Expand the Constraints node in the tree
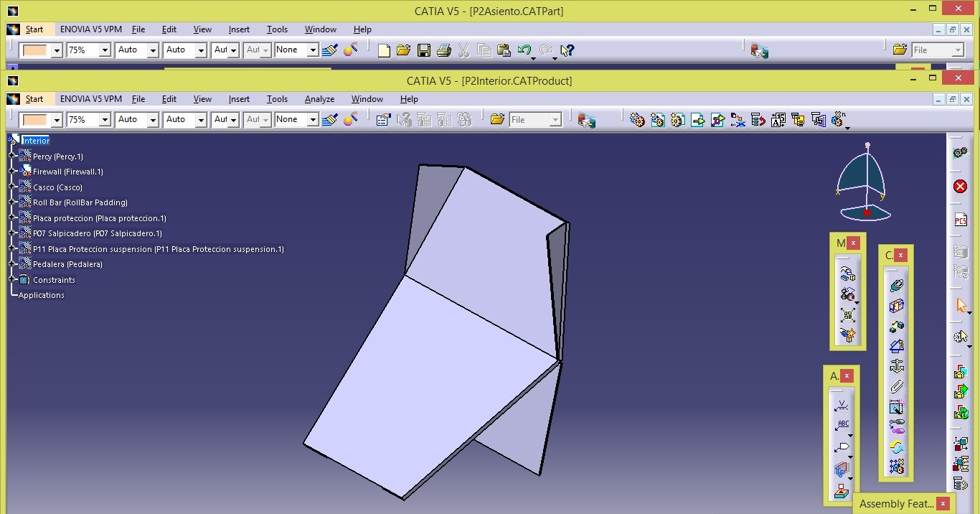Image resolution: width=980 pixels, height=514 pixels. click(12, 280)
